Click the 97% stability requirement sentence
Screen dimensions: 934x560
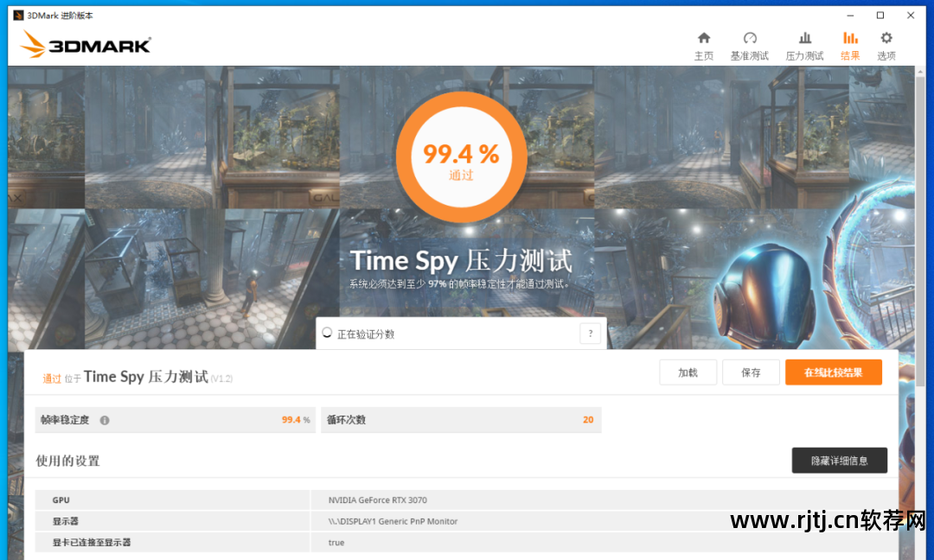459,284
